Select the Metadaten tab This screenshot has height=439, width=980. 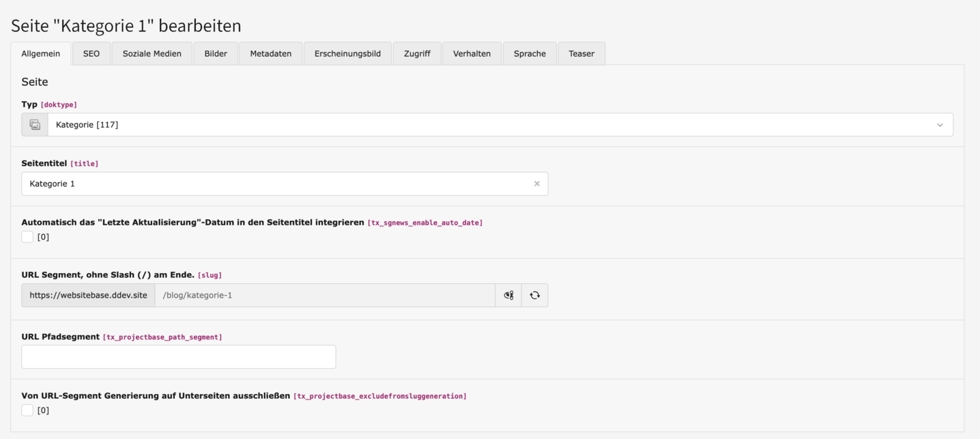click(x=271, y=53)
